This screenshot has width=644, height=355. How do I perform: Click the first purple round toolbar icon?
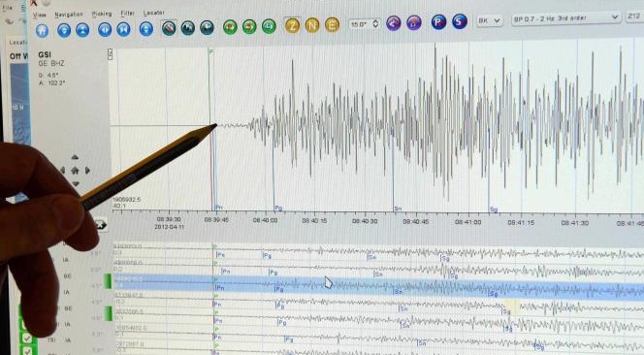394,22
